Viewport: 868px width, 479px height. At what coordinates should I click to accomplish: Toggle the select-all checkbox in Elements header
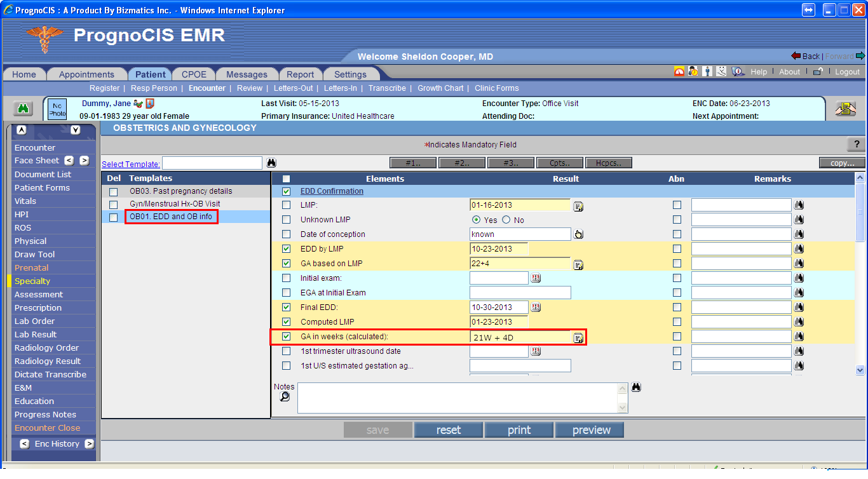[x=286, y=179]
